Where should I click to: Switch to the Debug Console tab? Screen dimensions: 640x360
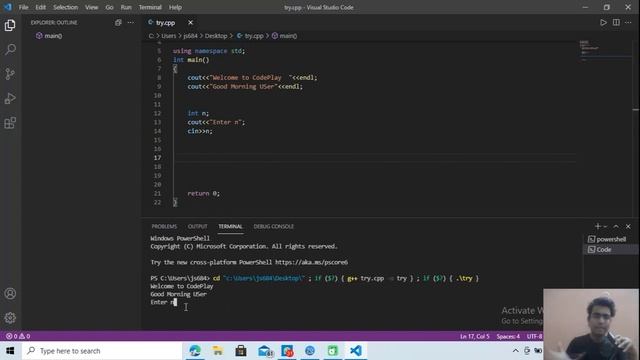(273, 226)
